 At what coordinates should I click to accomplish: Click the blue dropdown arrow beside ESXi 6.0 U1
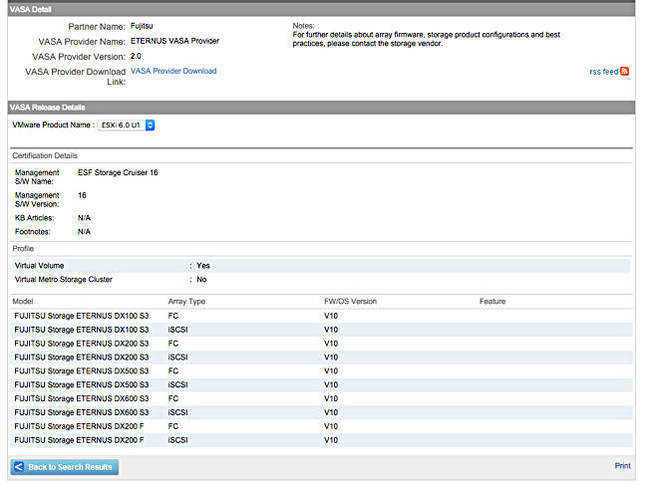(150, 125)
